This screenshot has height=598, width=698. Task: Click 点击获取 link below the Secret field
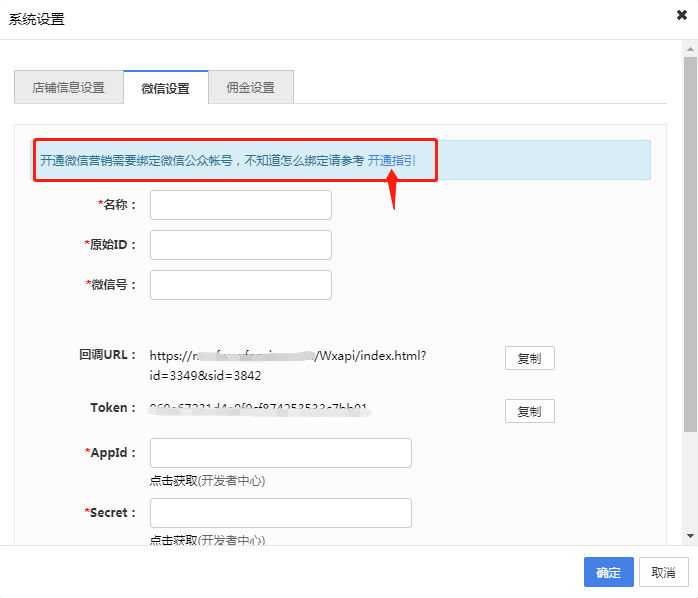(x=172, y=540)
